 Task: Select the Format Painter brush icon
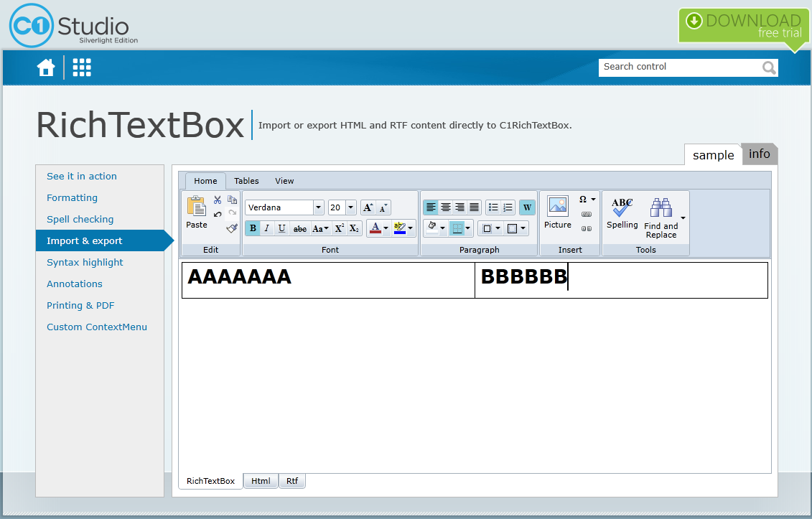pyautogui.click(x=232, y=228)
